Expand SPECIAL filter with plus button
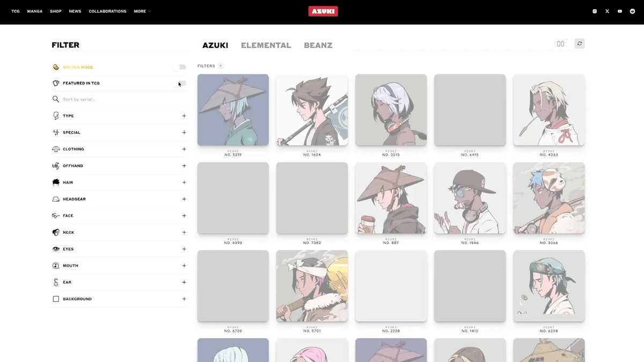 tap(184, 132)
